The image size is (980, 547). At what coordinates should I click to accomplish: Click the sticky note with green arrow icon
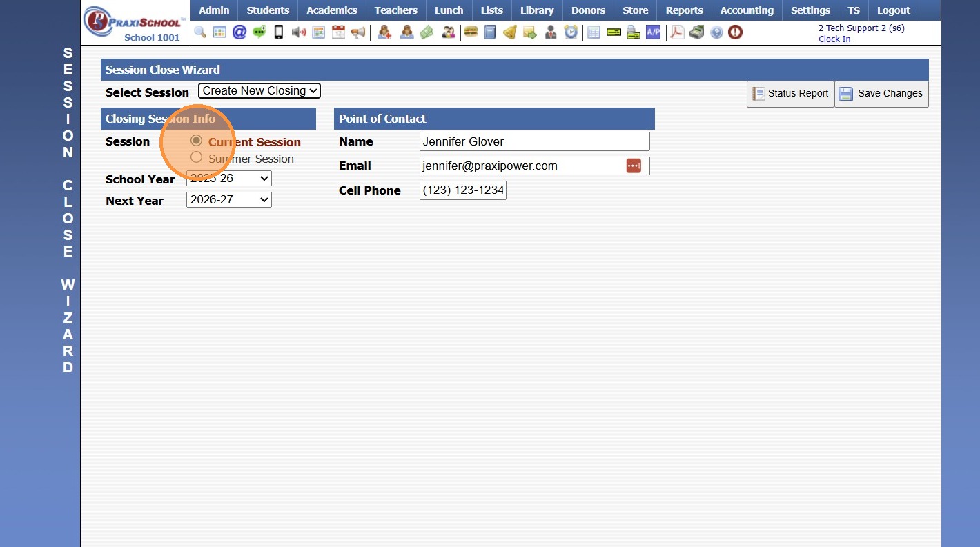529,32
